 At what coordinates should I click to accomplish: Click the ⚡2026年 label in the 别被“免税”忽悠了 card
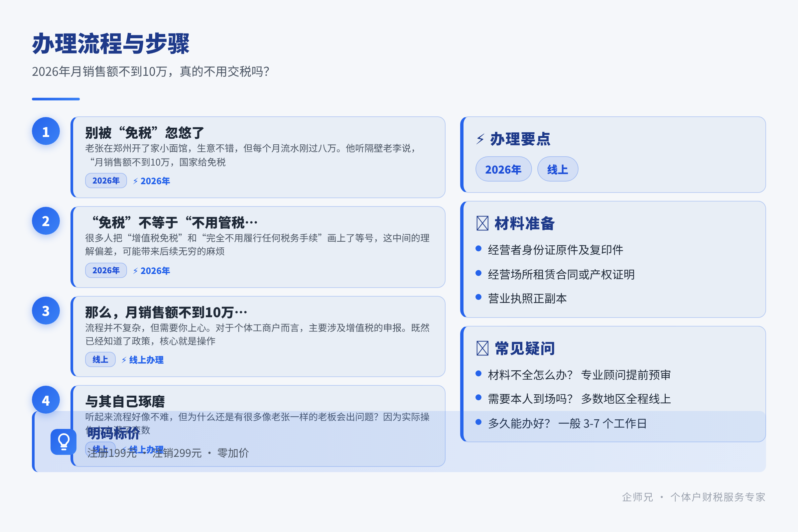151,181
